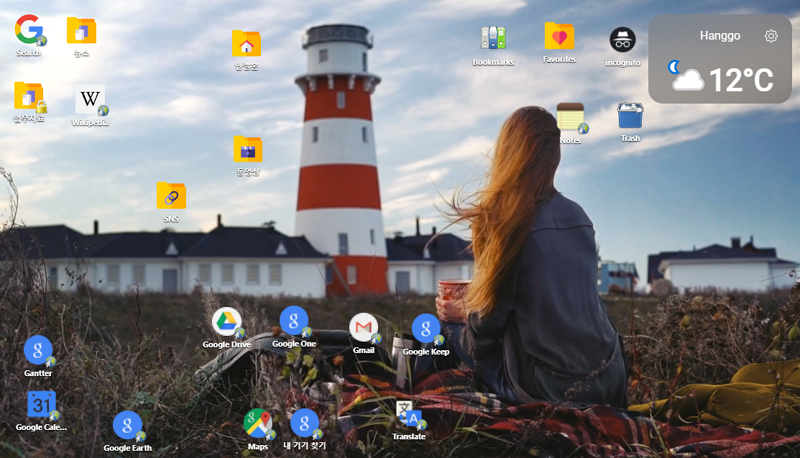Open weather widget settings gear
Image resolution: width=800 pixels, height=458 pixels.
771,36
